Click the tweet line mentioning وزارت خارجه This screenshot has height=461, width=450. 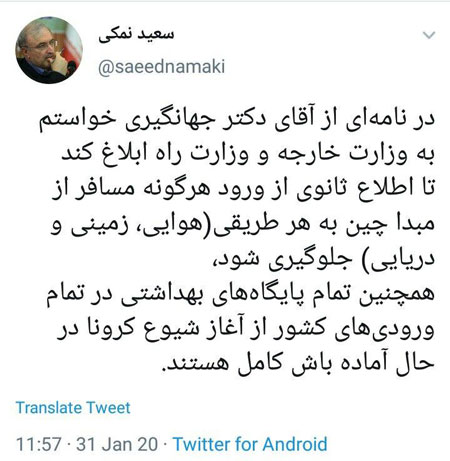(248, 155)
